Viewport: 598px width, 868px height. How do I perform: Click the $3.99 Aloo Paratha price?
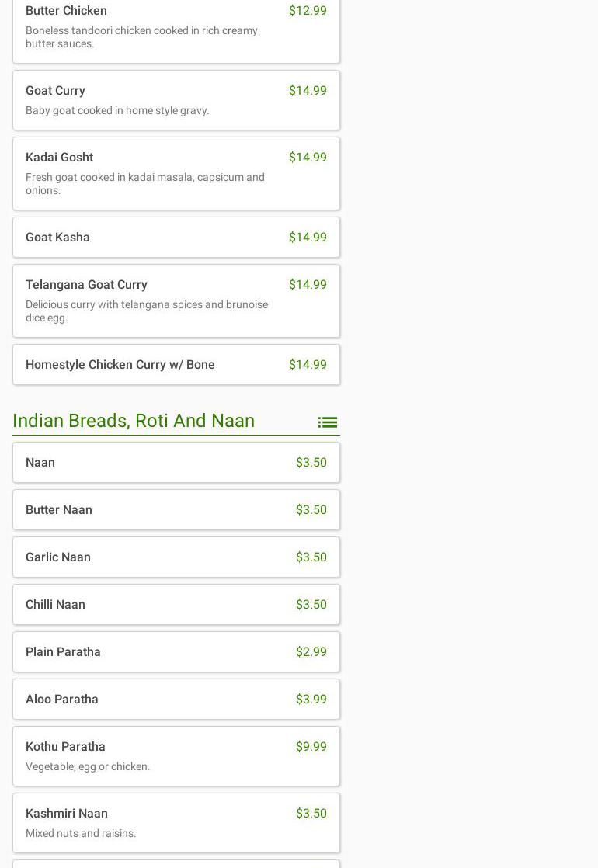tap(311, 700)
